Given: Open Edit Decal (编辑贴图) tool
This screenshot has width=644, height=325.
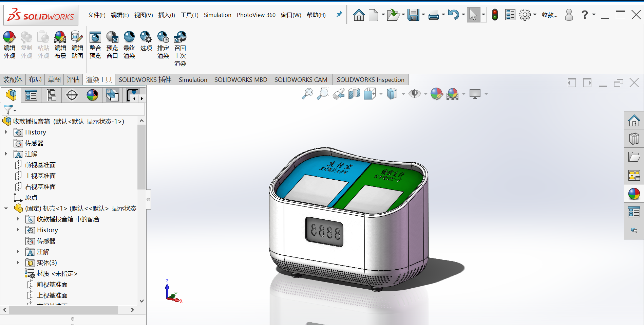Looking at the screenshot, I should (77, 45).
